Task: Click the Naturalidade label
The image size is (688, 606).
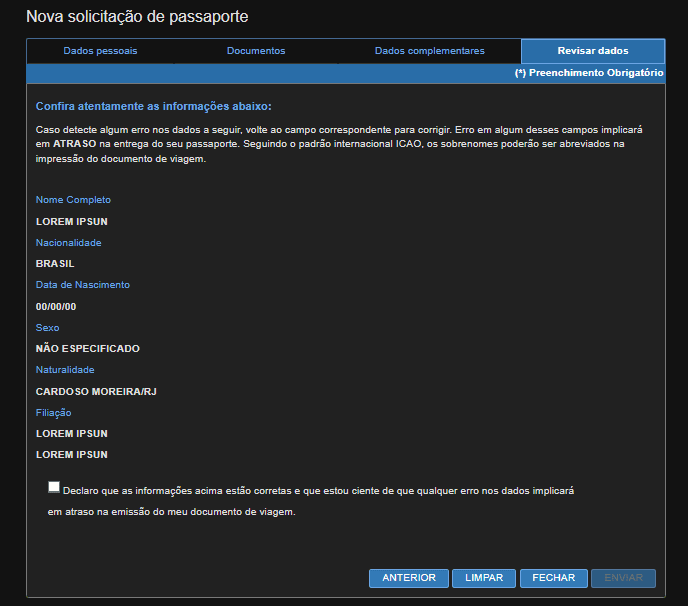Action: pos(65,370)
